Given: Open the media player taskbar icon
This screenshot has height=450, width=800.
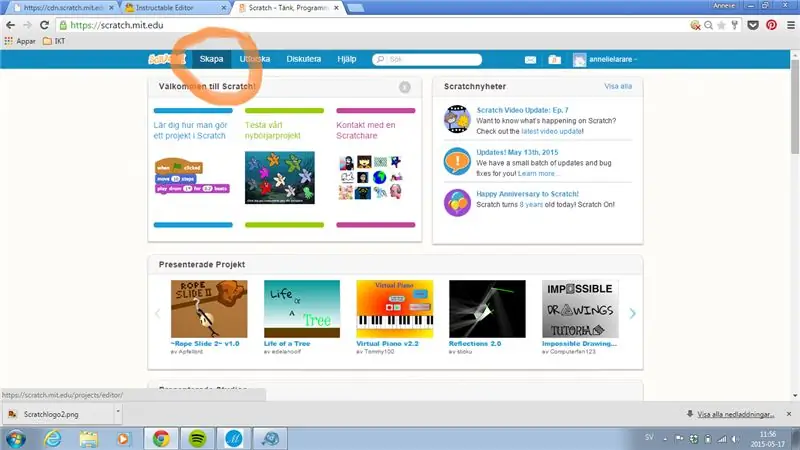Looking at the screenshot, I should pos(123,438).
